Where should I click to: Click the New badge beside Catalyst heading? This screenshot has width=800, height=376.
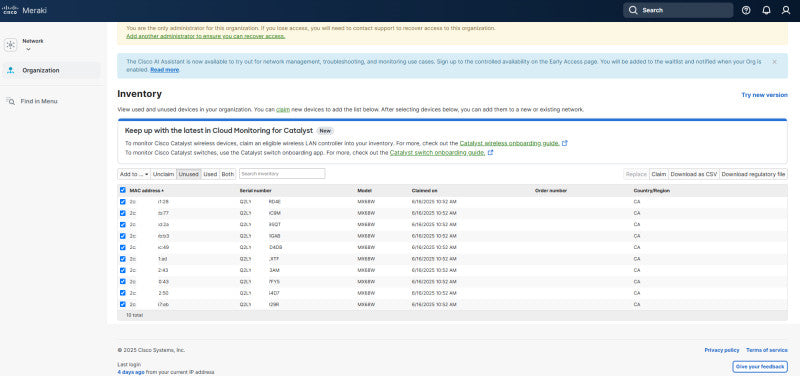(x=325, y=131)
